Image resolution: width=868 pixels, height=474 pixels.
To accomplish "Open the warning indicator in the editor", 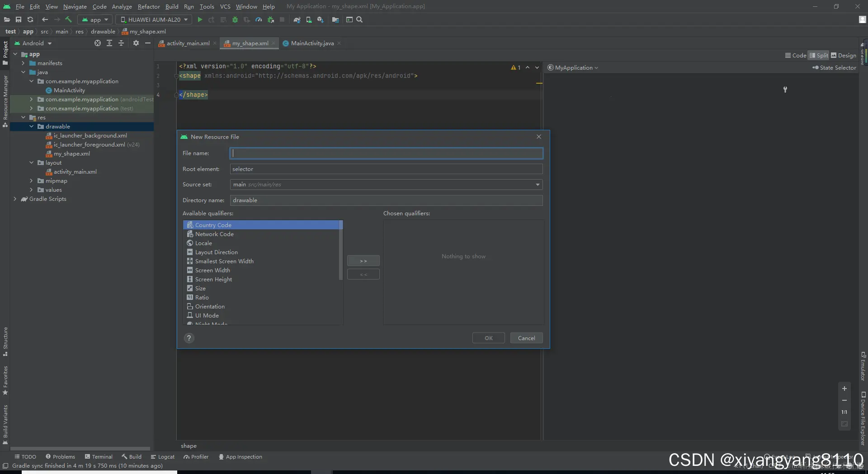I will point(516,67).
